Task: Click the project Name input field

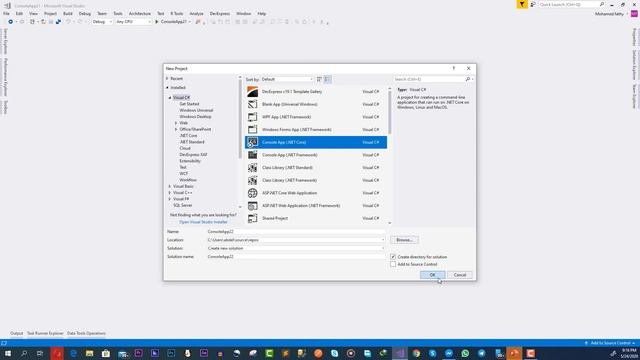Action: point(296,231)
